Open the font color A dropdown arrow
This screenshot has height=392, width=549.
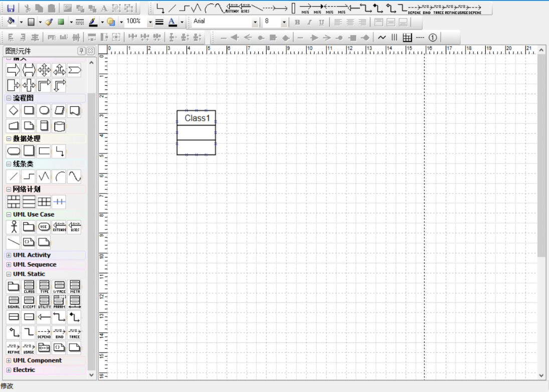tap(182, 22)
